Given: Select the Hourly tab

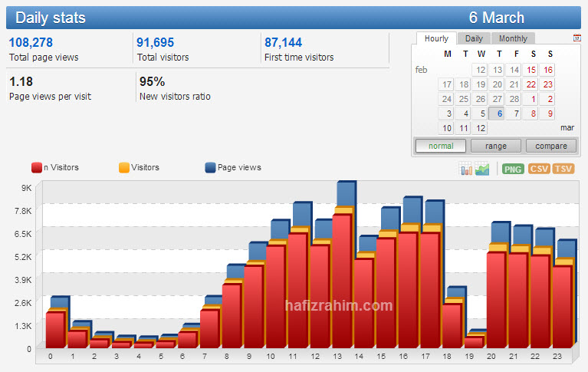Looking at the screenshot, I should click(x=436, y=38).
